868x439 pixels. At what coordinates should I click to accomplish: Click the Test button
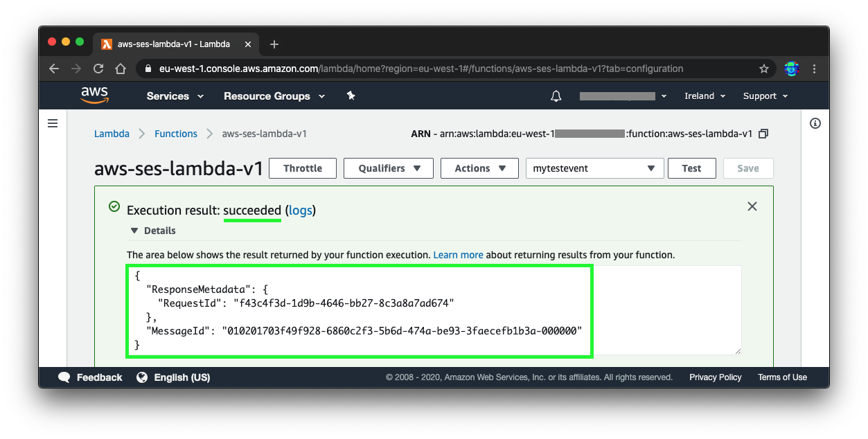tap(691, 168)
